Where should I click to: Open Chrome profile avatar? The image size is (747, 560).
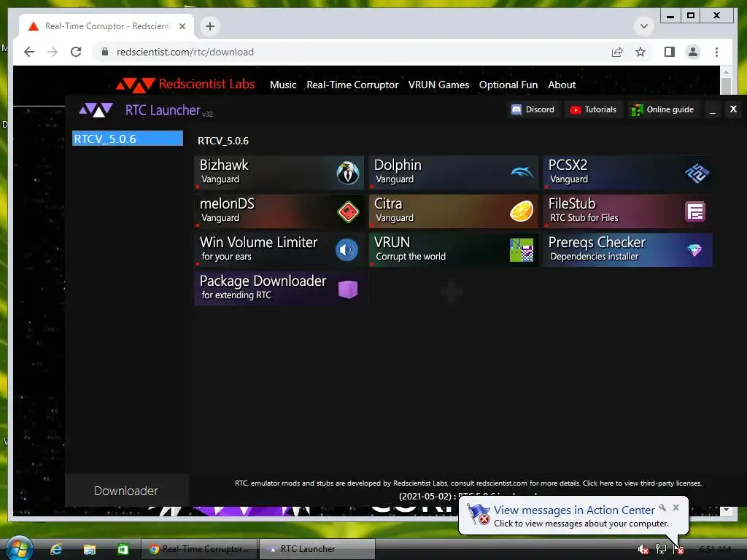[x=693, y=52]
